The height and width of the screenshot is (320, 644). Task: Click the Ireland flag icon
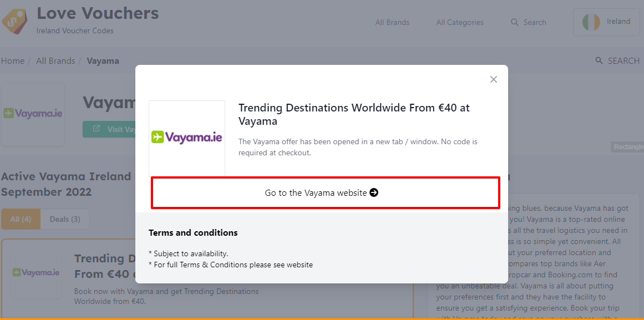pyautogui.click(x=591, y=22)
